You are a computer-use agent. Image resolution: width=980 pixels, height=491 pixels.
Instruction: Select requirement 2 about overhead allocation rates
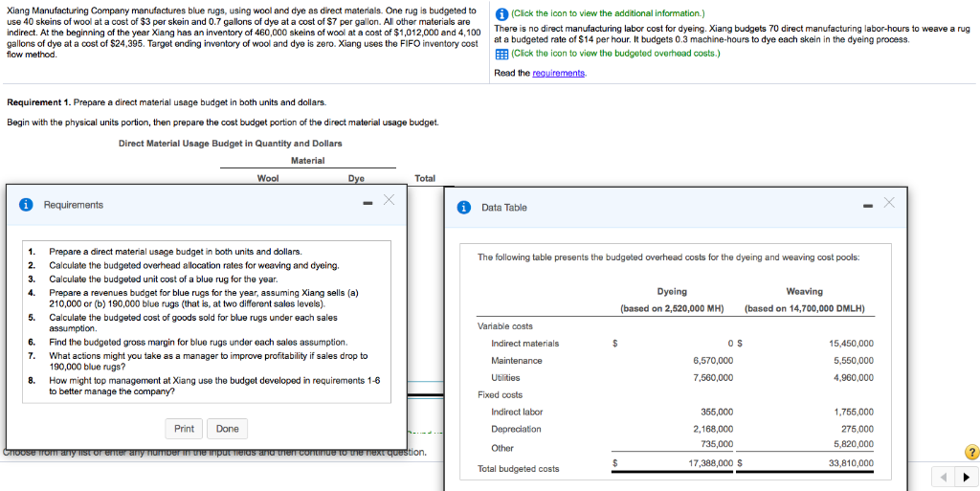coord(194,265)
